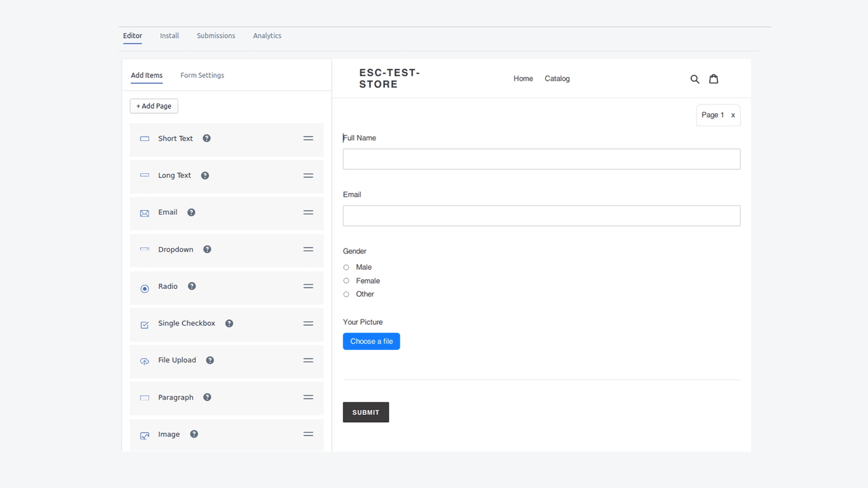Viewport: 868px width, 488px height.
Task: Select the Short Text field icon
Action: tap(144, 138)
